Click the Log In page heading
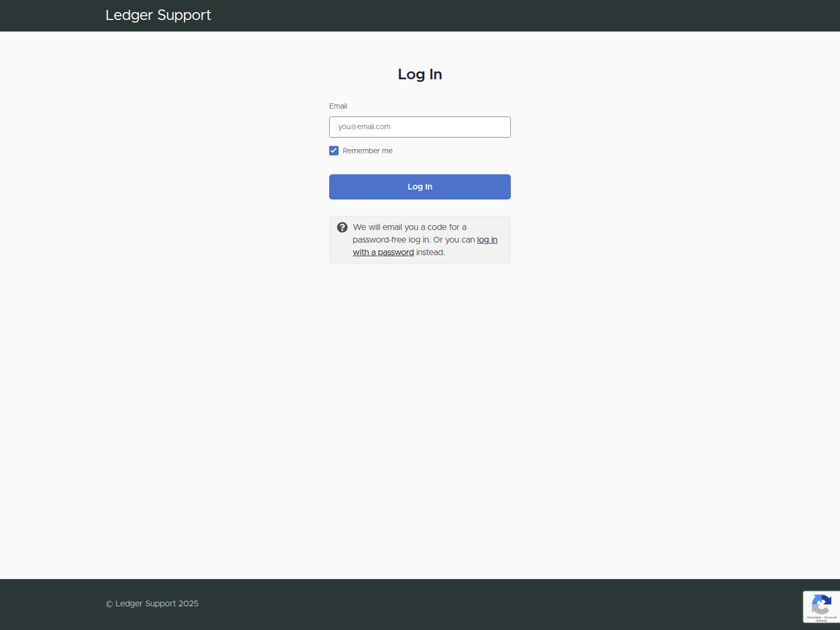 (x=420, y=75)
